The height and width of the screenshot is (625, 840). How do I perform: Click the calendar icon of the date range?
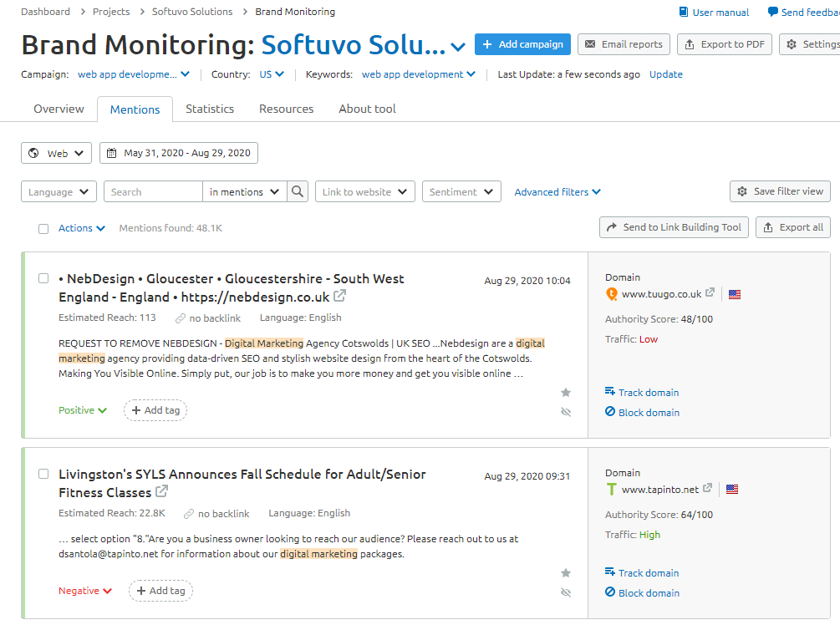click(111, 153)
